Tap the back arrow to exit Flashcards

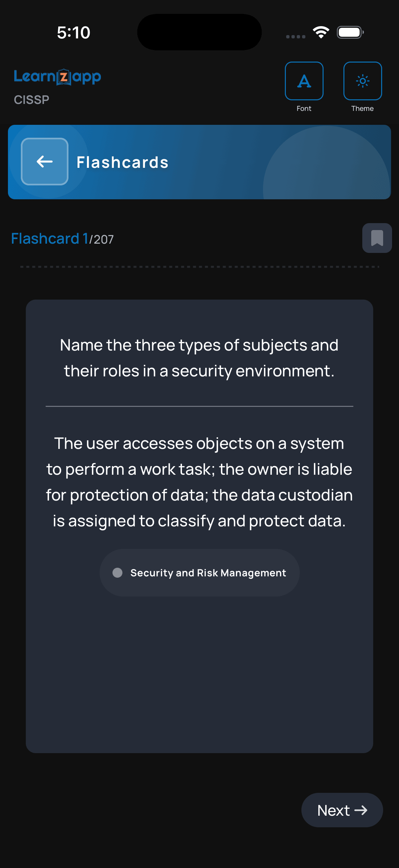tap(44, 162)
